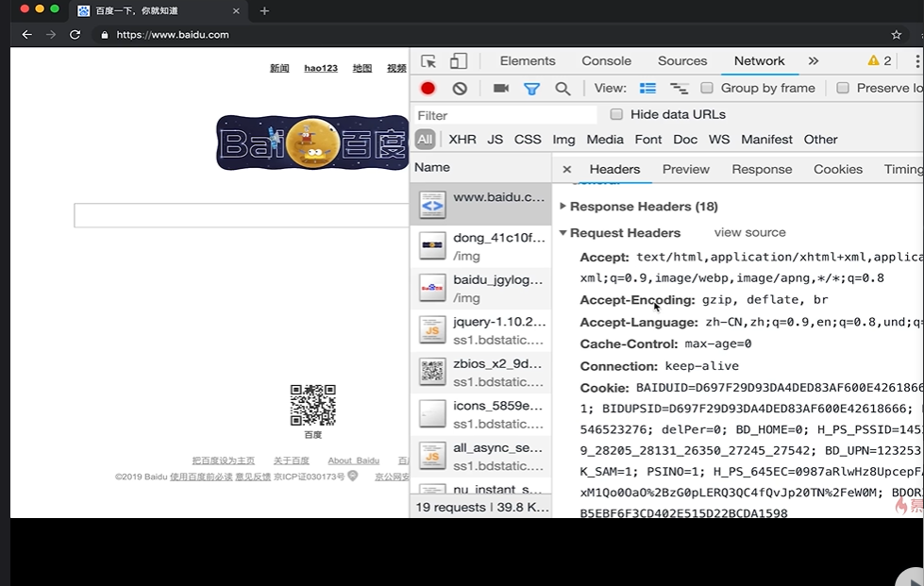Bookmark this page with star icon
924x586 pixels.
point(897,35)
